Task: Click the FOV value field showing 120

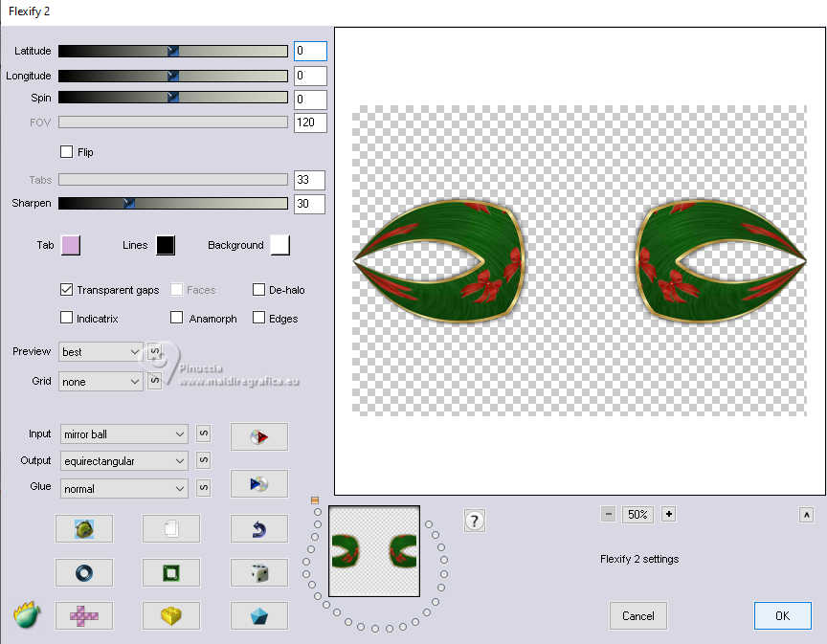Action: [310, 122]
